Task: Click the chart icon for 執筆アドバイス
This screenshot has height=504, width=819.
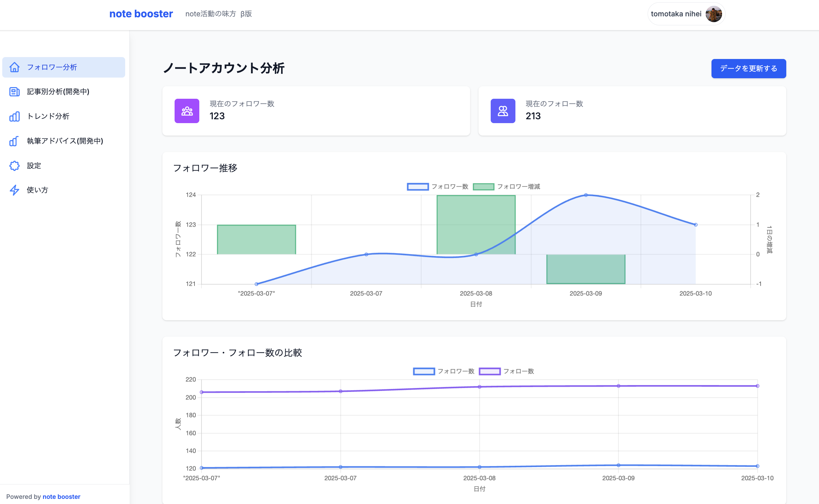Action: click(14, 141)
